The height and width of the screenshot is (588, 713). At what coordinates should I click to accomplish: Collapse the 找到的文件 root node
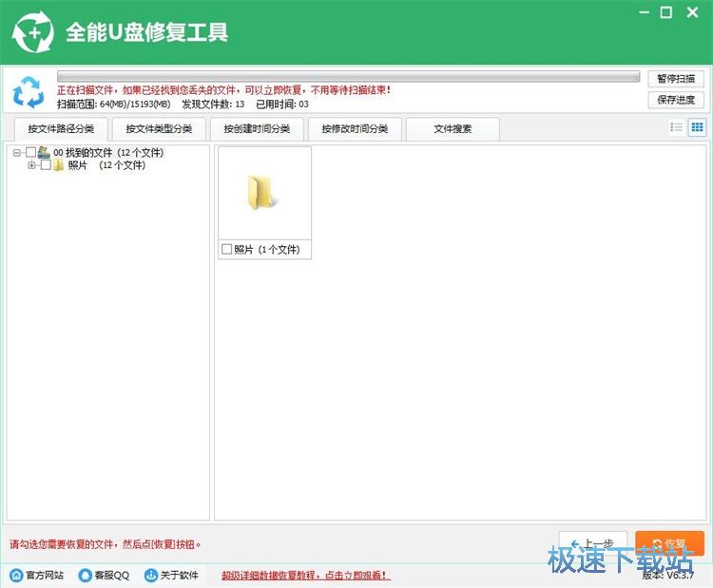pos(17,152)
